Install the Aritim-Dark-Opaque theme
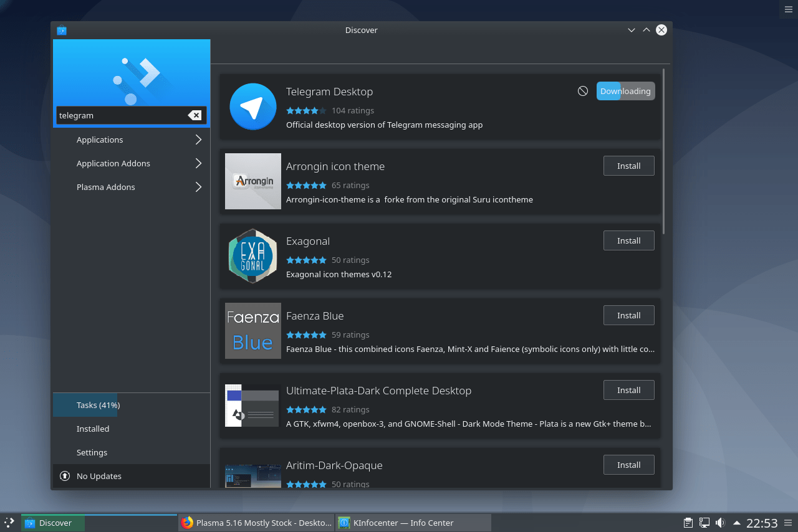This screenshot has height=532, width=798. tap(628, 464)
